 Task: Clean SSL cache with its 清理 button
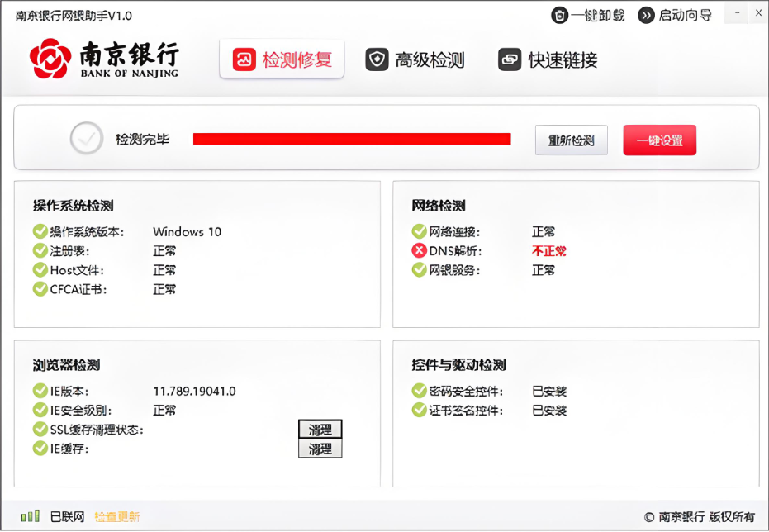coord(320,429)
